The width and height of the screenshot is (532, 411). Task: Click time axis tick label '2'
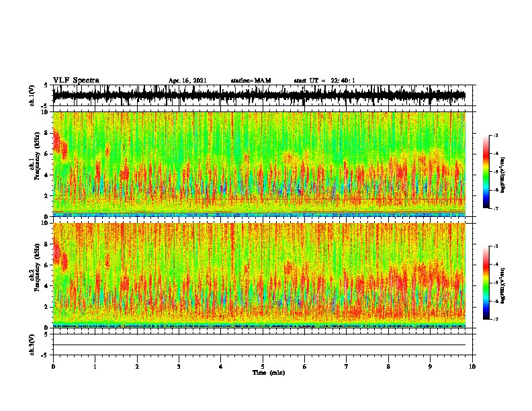(137, 366)
